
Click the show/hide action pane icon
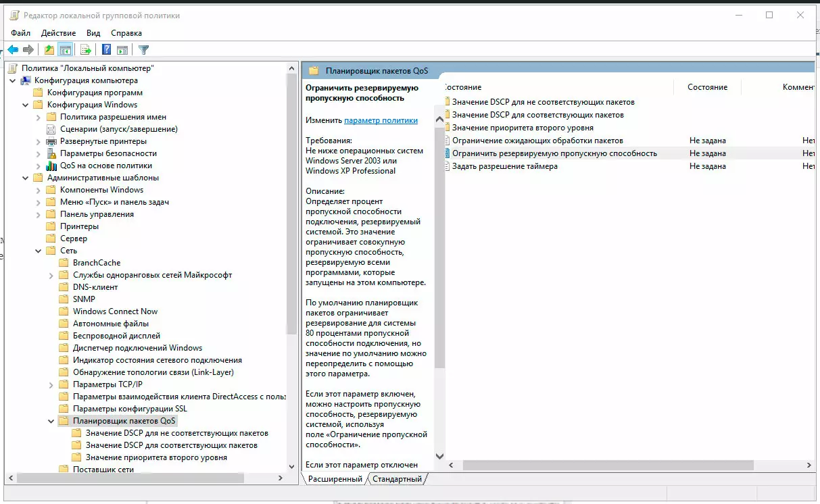pyautogui.click(x=122, y=49)
